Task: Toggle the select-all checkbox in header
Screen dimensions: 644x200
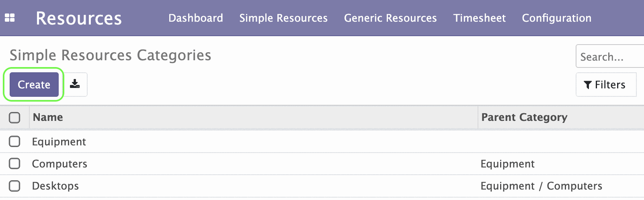Action: pos(14,118)
